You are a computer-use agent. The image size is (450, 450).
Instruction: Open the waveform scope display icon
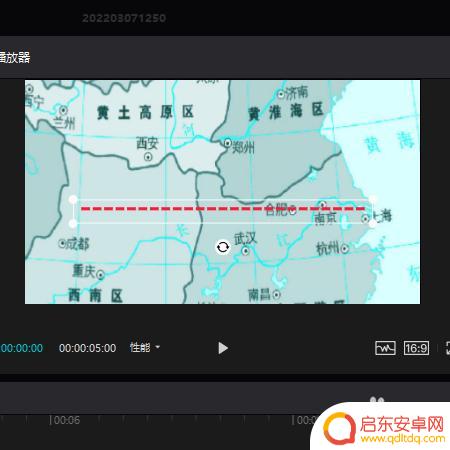385,348
